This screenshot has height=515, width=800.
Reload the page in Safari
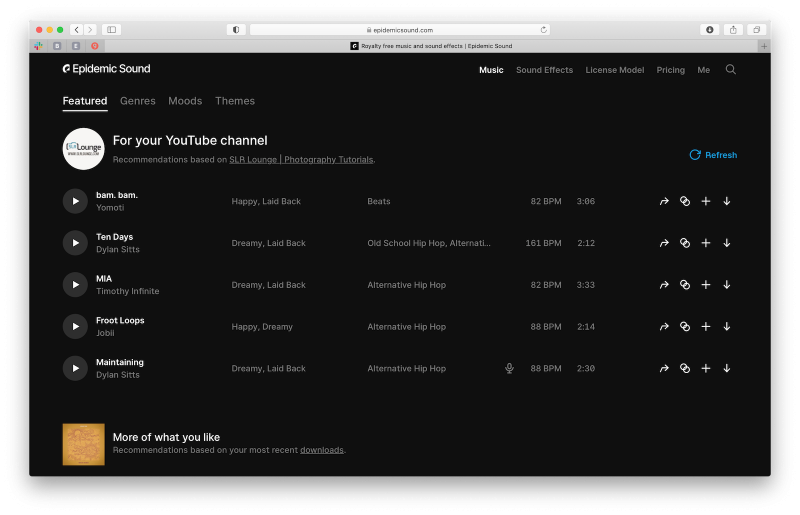(543, 30)
